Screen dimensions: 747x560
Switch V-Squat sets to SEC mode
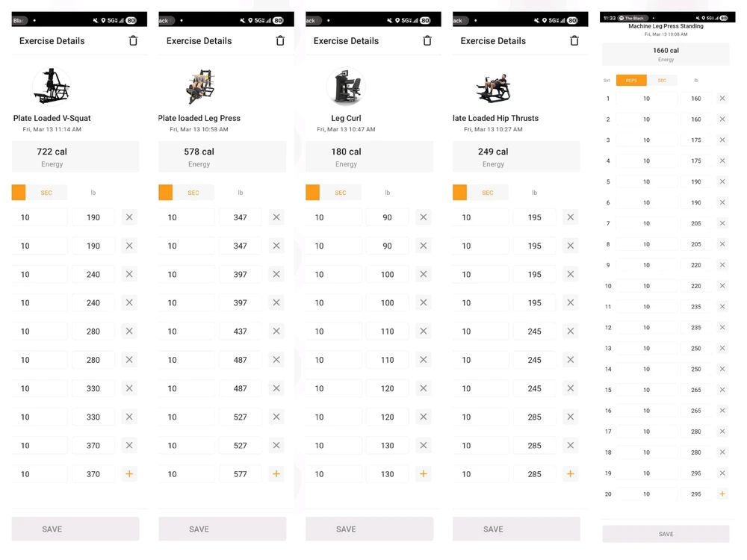(46, 193)
